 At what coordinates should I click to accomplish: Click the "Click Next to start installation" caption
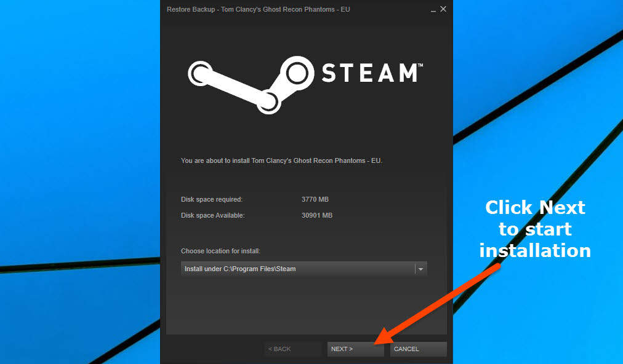click(x=535, y=229)
